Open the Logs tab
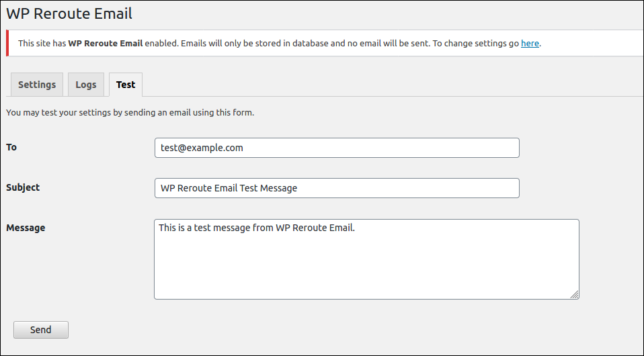The height and width of the screenshot is (356, 644). click(x=86, y=85)
